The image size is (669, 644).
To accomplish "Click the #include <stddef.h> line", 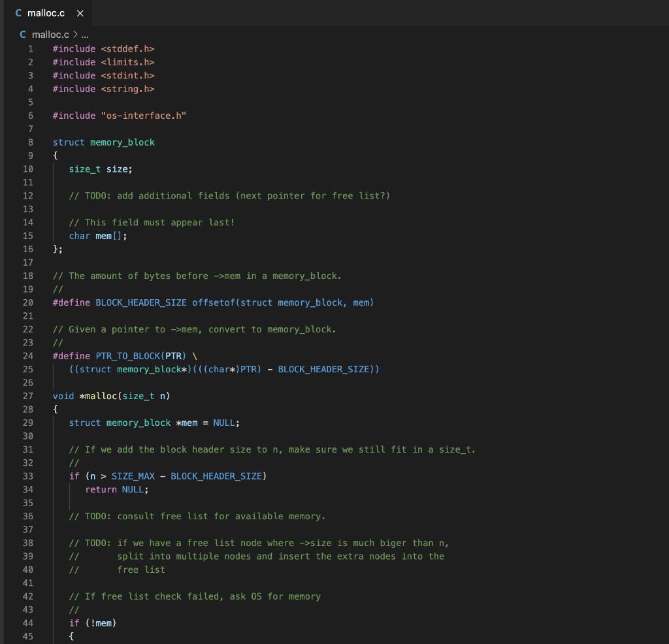I will tap(103, 48).
